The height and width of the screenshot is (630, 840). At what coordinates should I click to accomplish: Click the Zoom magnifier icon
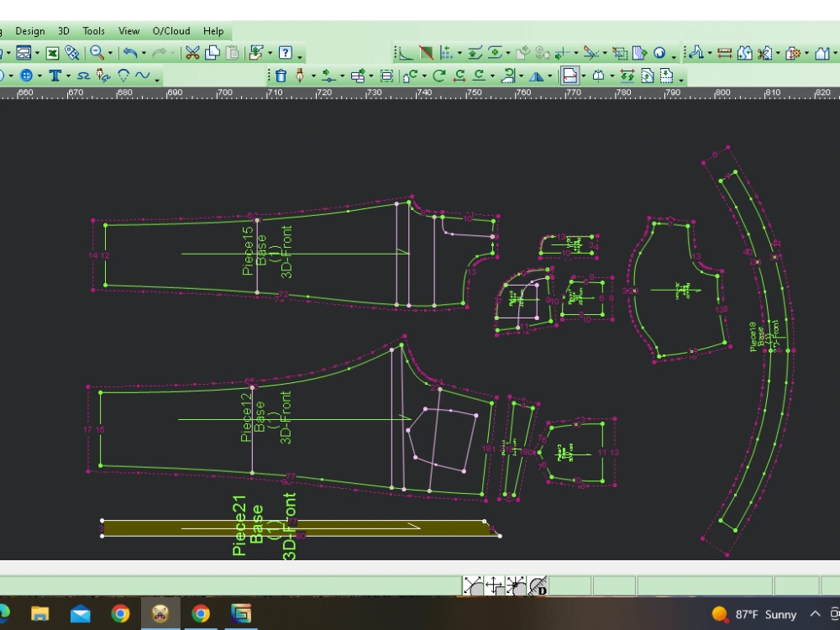(97, 53)
